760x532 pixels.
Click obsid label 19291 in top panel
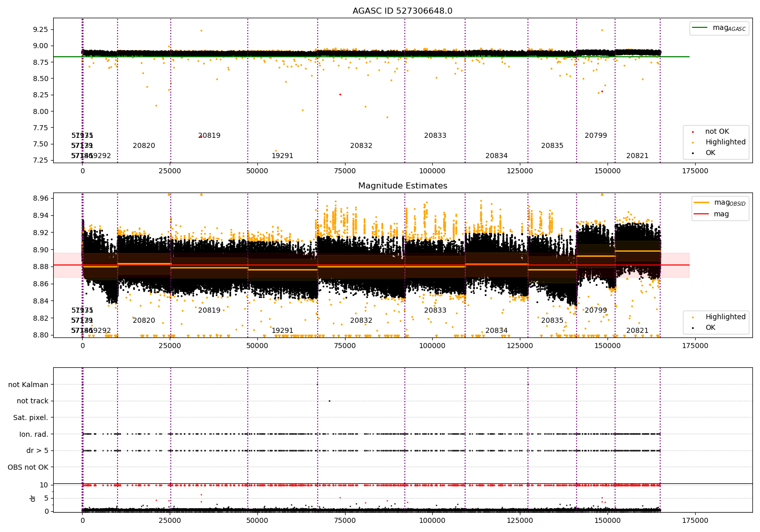(x=282, y=156)
